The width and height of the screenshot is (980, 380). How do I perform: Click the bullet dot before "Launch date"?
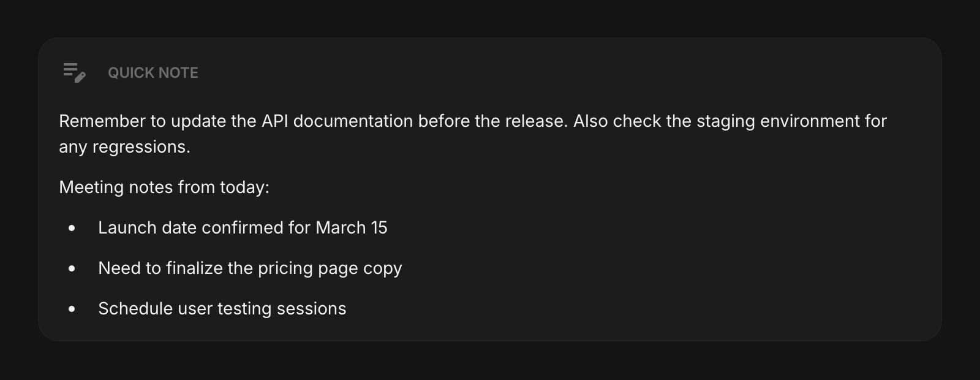tap(72, 228)
